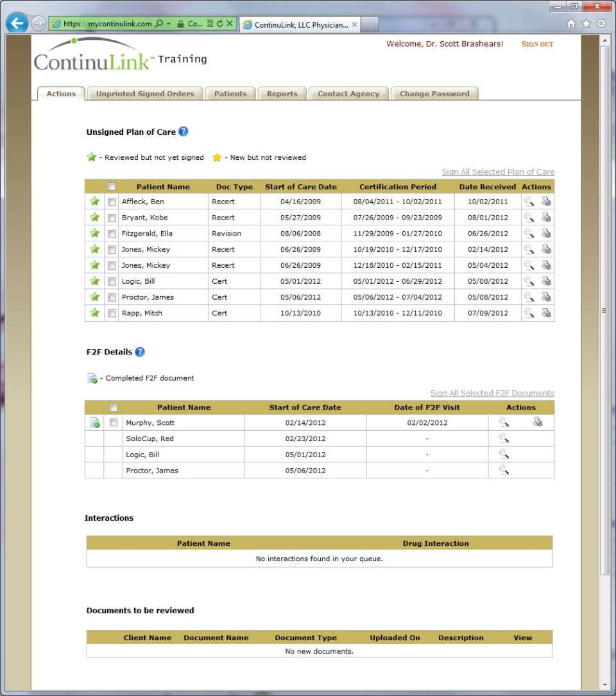This screenshot has height=696, width=616.
Task: Click completed F2F document icon for Murphy, Scott
Action: [94, 422]
